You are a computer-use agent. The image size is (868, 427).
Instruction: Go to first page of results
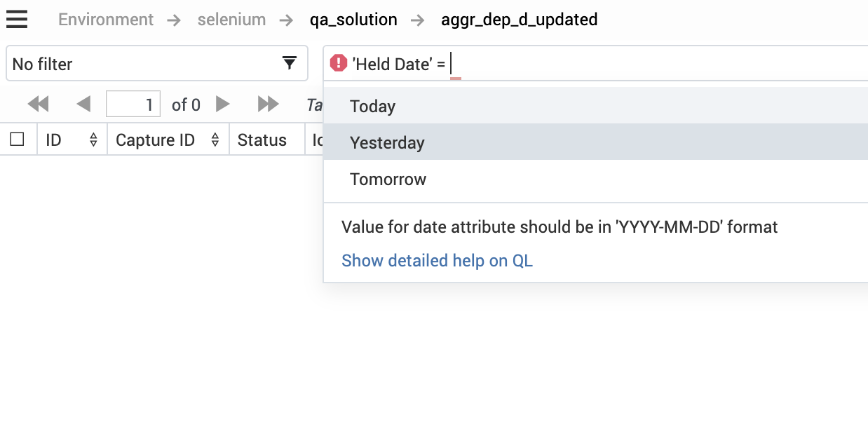38,104
